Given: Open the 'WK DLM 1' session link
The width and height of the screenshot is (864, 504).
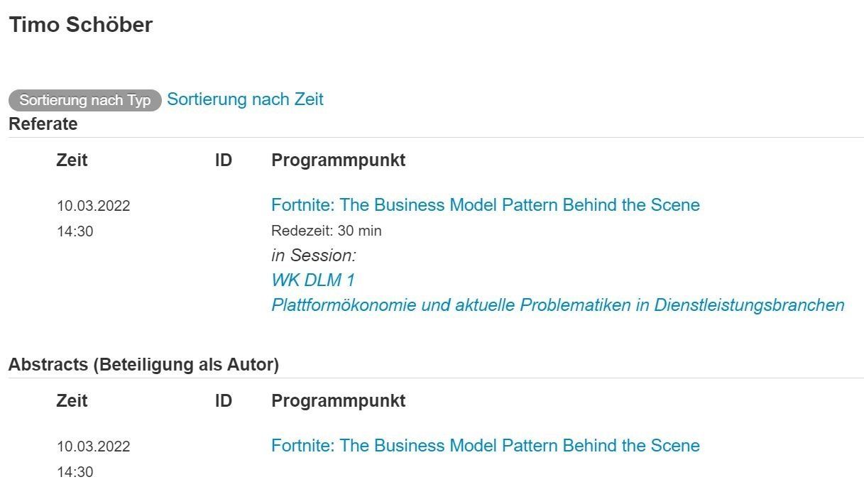Looking at the screenshot, I should coord(312,280).
